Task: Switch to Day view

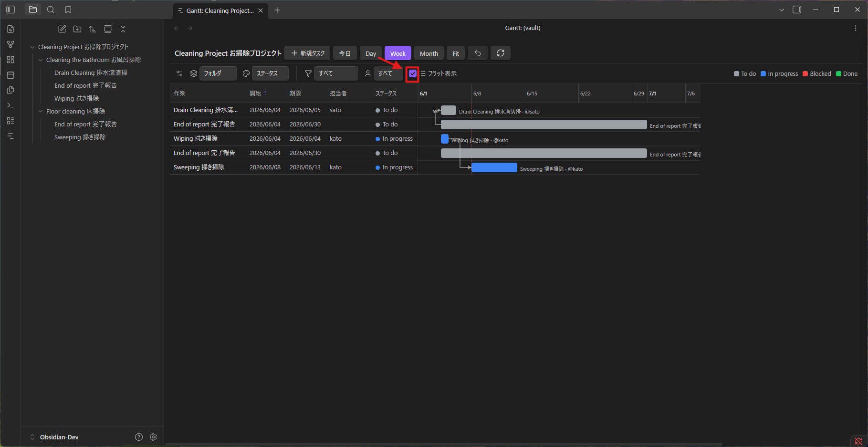Action: click(371, 53)
